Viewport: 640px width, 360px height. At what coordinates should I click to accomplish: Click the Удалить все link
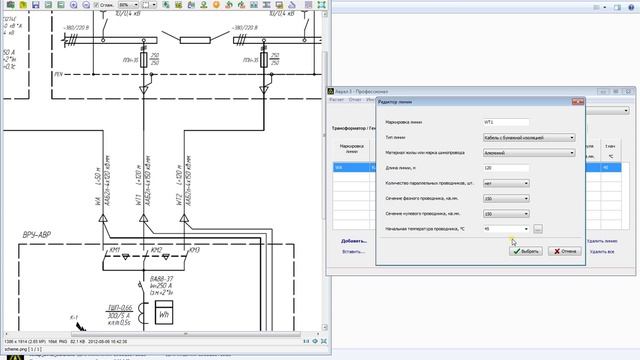coord(602,252)
